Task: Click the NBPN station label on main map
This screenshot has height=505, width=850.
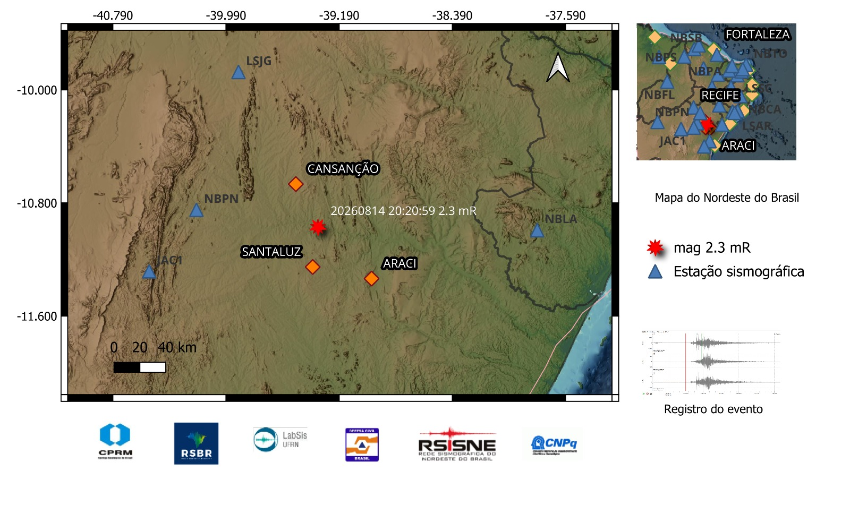Action: tap(221, 199)
